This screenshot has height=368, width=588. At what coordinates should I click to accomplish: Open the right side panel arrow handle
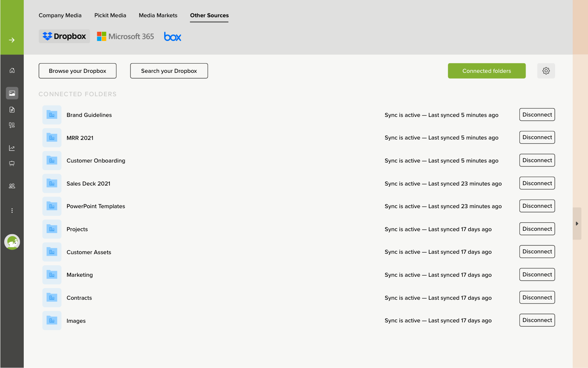pyautogui.click(x=577, y=223)
